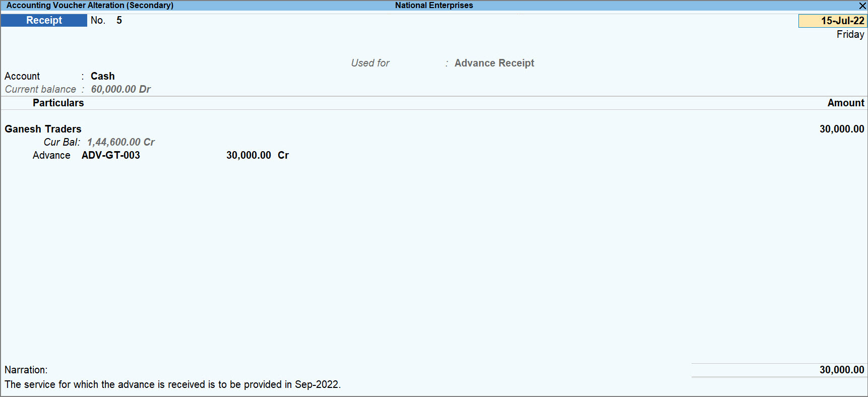Click the Friday weekday label
The image size is (868, 397).
(850, 34)
